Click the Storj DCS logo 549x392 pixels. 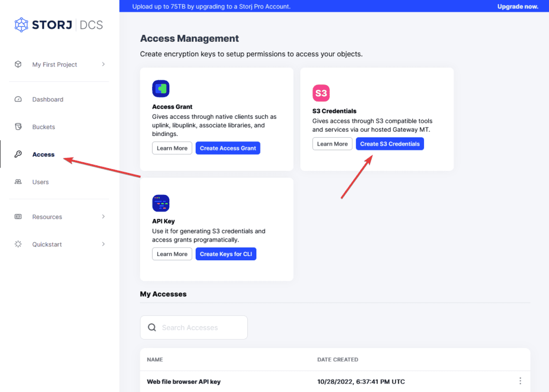pyautogui.click(x=58, y=25)
